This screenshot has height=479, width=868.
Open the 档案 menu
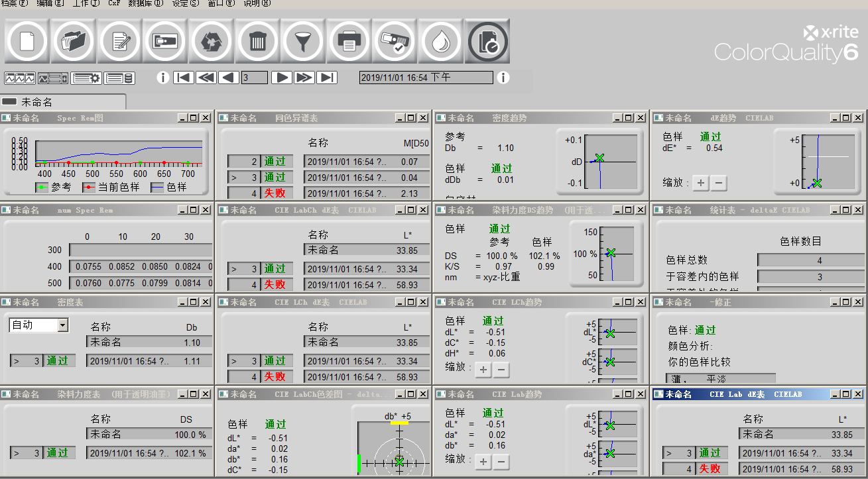pos(14,3)
